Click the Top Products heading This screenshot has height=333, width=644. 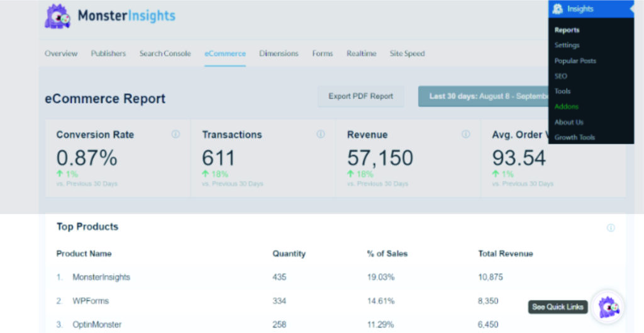(87, 227)
